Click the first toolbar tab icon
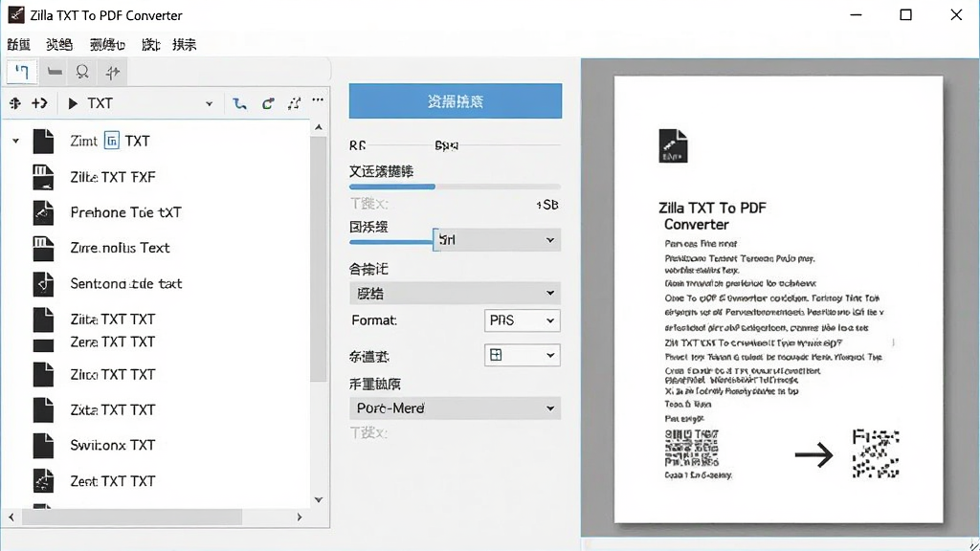The image size is (980, 551). (x=21, y=72)
